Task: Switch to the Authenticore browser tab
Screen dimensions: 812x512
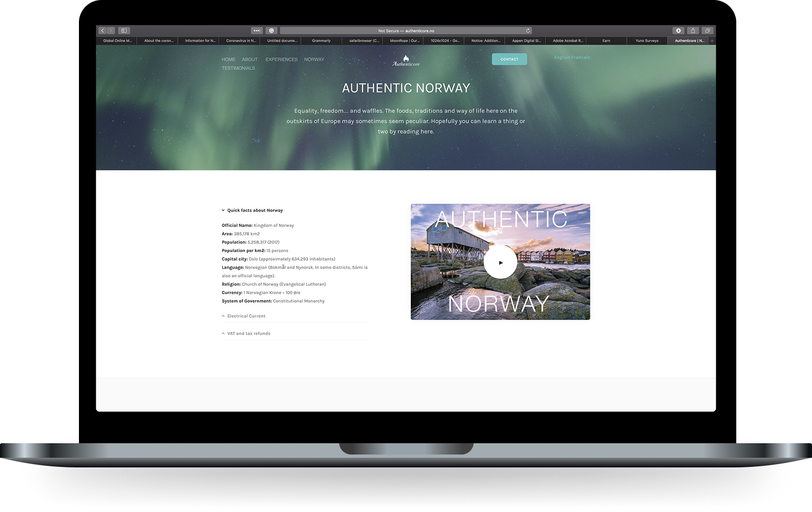Action: coord(689,40)
